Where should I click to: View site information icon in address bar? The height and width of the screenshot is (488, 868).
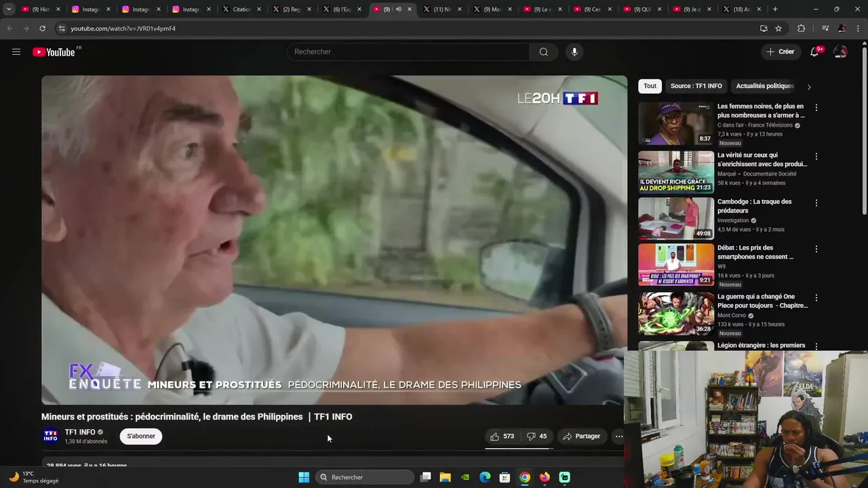pyautogui.click(x=62, y=28)
